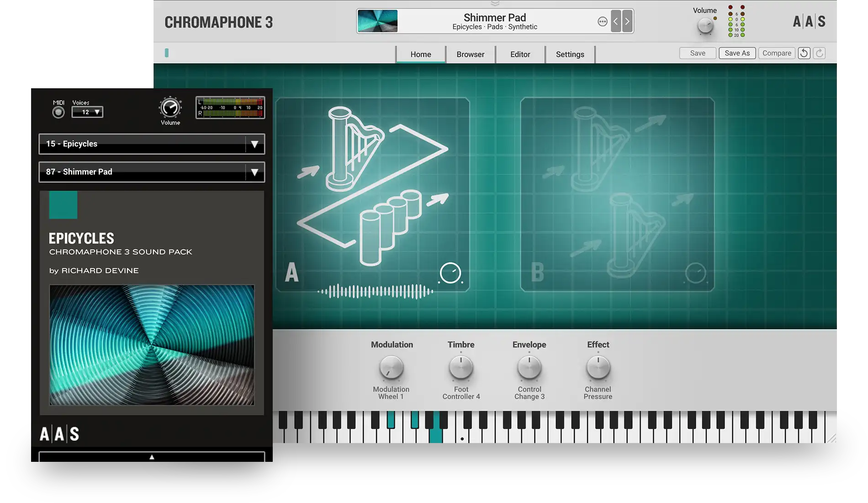Click the Epicycles sound pack artwork
Image resolution: width=868 pixels, height=503 pixels.
coord(152,345)
